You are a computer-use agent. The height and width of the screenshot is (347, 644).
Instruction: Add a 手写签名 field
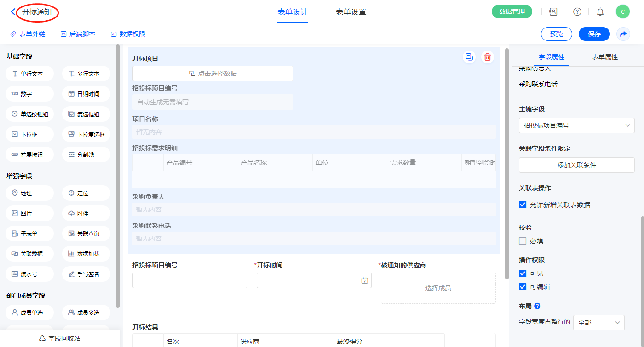pyautogui.click(x=86, y=274)
